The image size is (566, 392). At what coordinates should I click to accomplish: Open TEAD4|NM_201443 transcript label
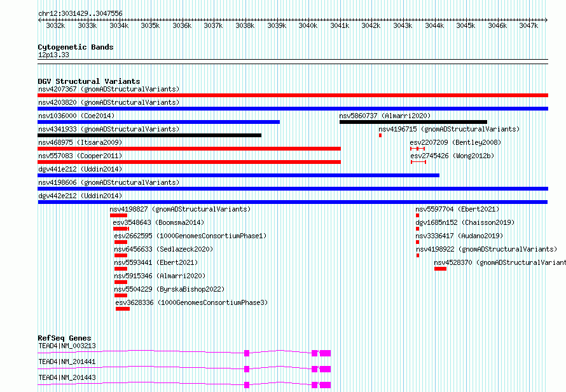[x=67, y=377]
